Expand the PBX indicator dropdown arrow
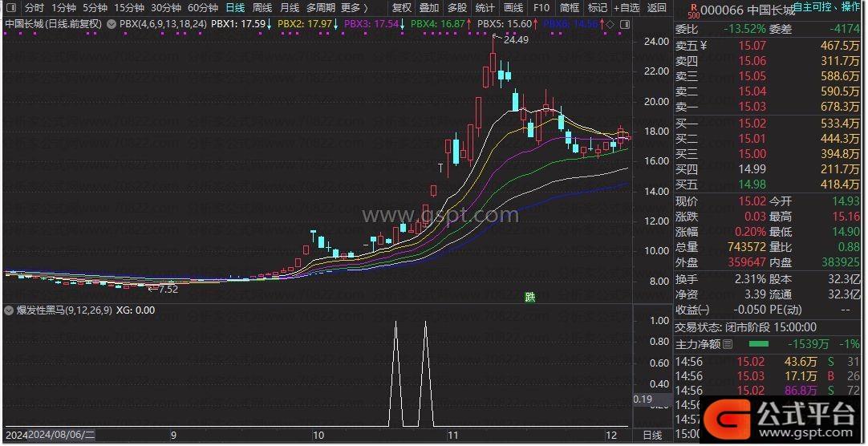 tap(113, 24)
